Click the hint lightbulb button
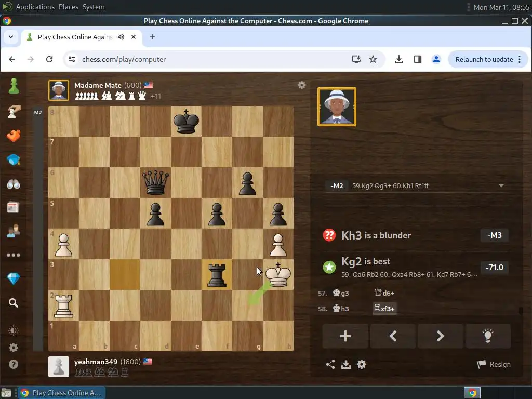532x399 pixels. (488, 336)
